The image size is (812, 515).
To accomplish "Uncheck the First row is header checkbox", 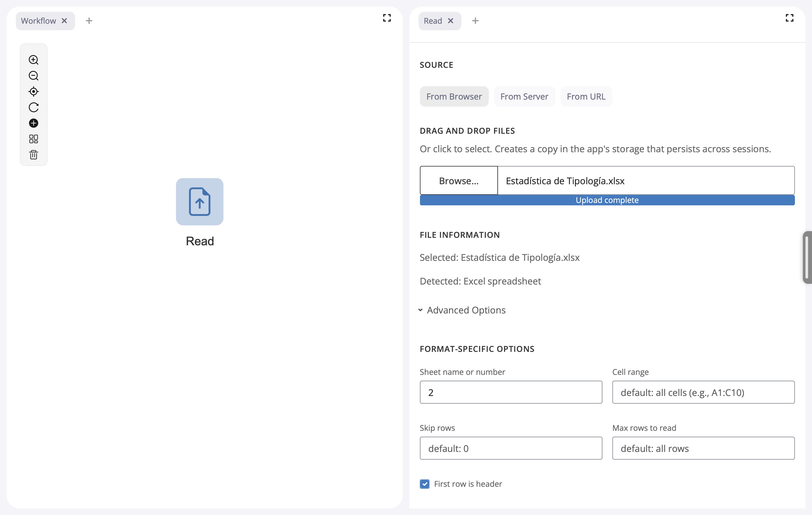I will pyautogui.click(x=425, y=484).
